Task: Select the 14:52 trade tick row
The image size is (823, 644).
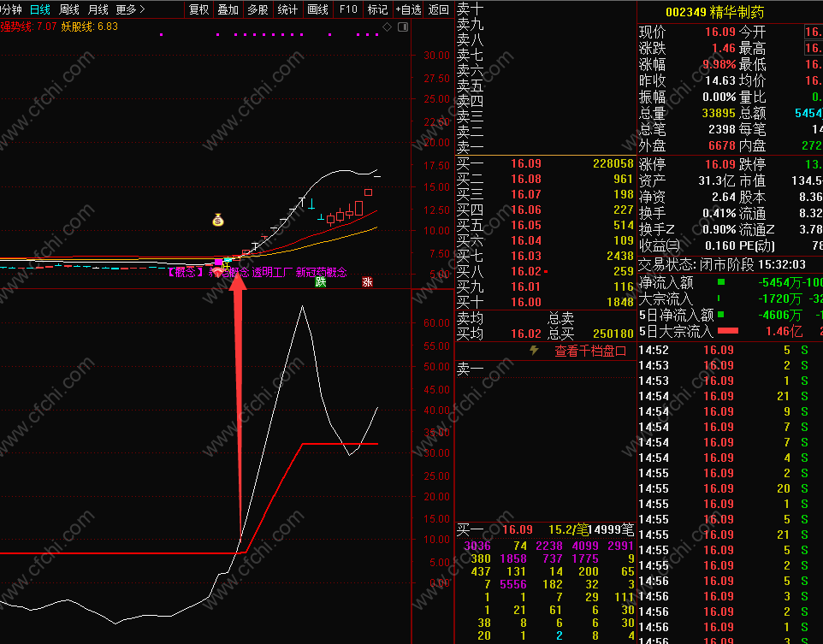Action: coord(730,350)
